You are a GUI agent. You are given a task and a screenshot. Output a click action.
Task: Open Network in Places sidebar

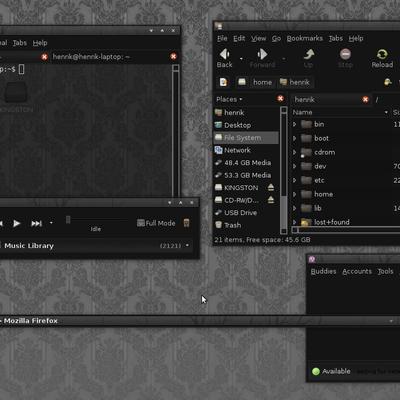click(x=246, y=150)
